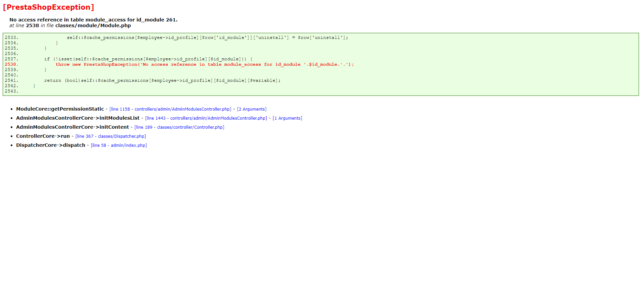
Task: Click the 'if (!isset(' code on line 2537
Action: (x=148, y=59)
